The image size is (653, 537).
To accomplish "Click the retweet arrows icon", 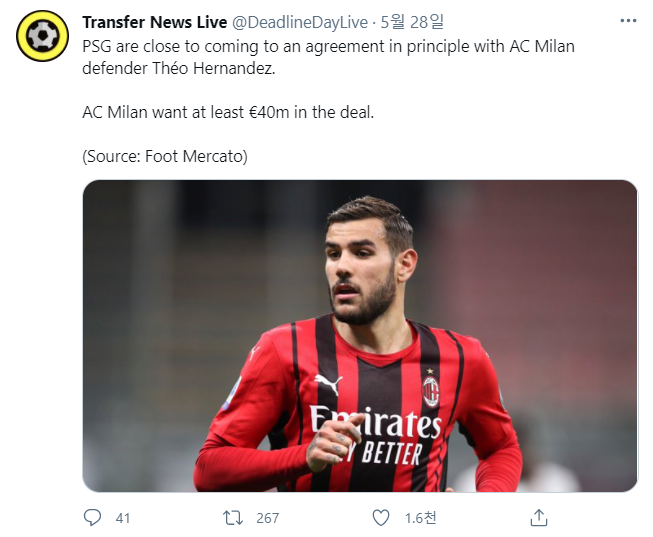I will tap(233, 518).
